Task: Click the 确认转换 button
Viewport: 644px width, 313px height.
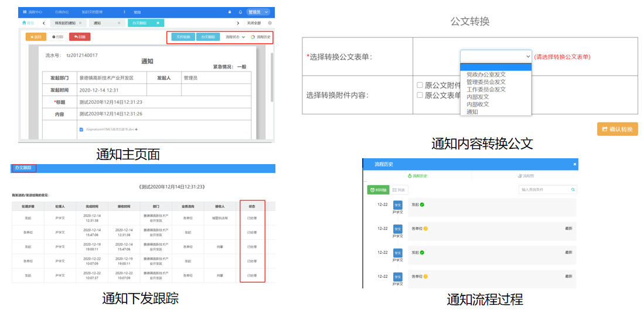Action: click(x=617, y=130)
